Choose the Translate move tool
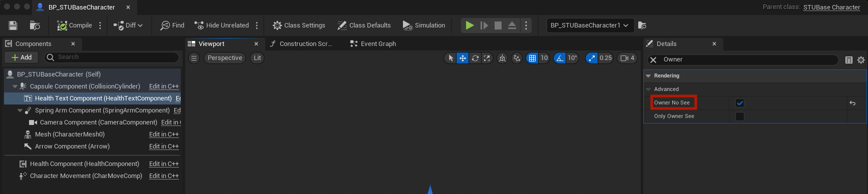 point(463,58)
